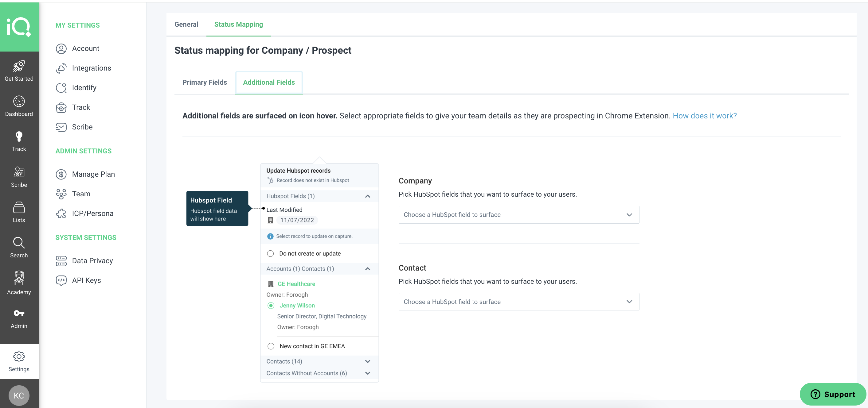Switch to the General tab
Image resolution: width=868 pixels, height=408 pixels.
[186, 24]
